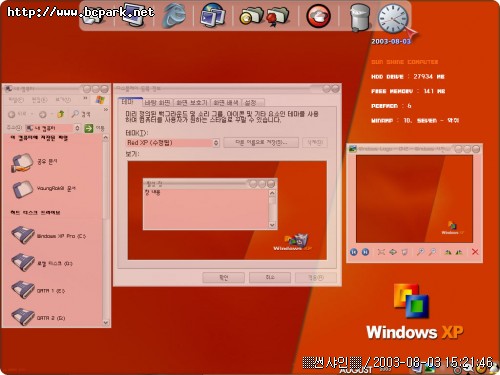Expand the menu bar overflow chevron
The image size is (500, 375).
point(85,98)
